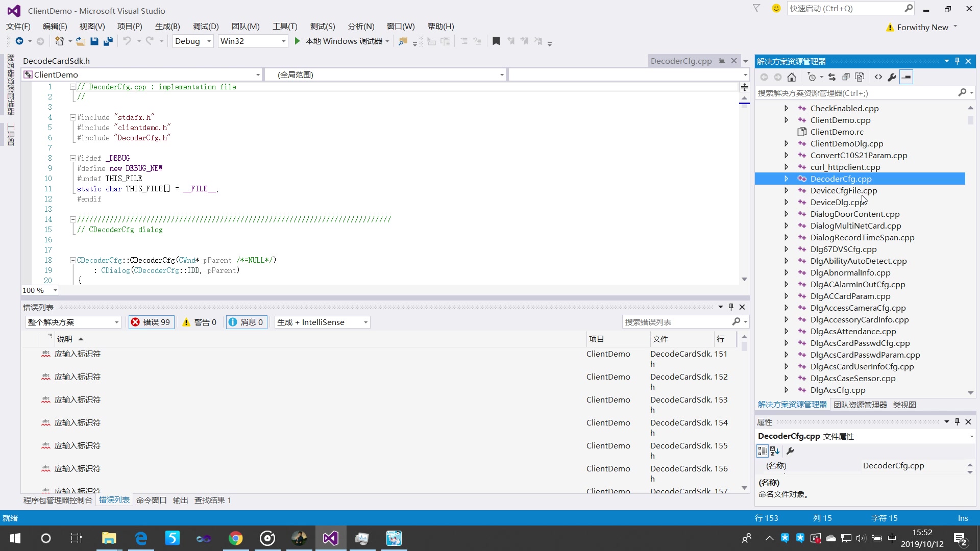Open the Debug configuration dropdown

tap(192, 41)
